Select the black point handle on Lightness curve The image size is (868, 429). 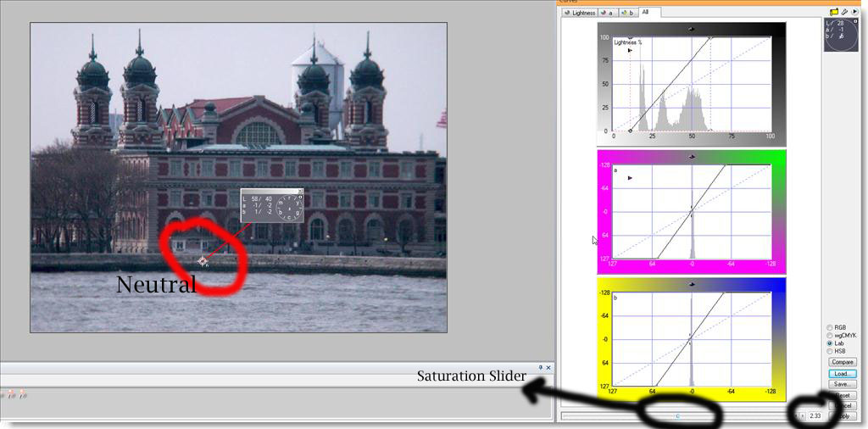pyautogui.click(x=630, y=131)
